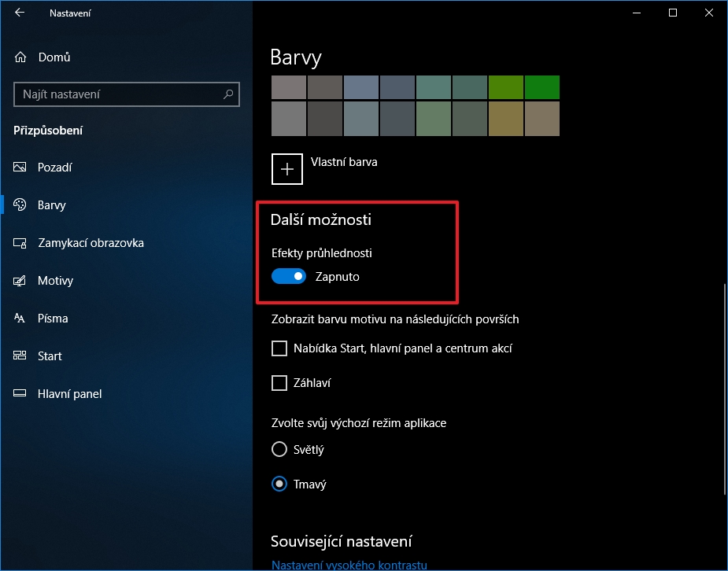Click the Písma font icon
This screenshot has height=571, width=728.
click(20, 319)
